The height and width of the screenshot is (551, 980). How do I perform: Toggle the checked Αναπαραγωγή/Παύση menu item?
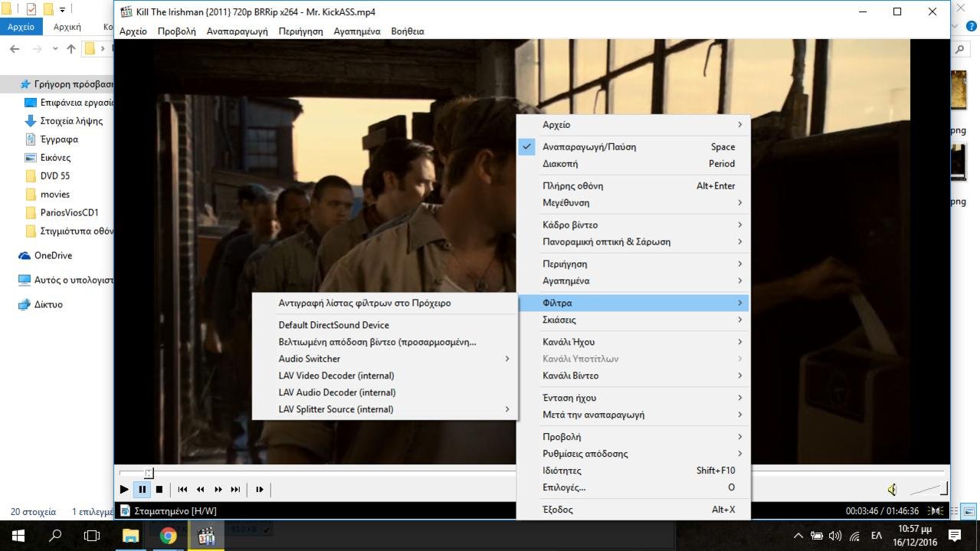588,146
